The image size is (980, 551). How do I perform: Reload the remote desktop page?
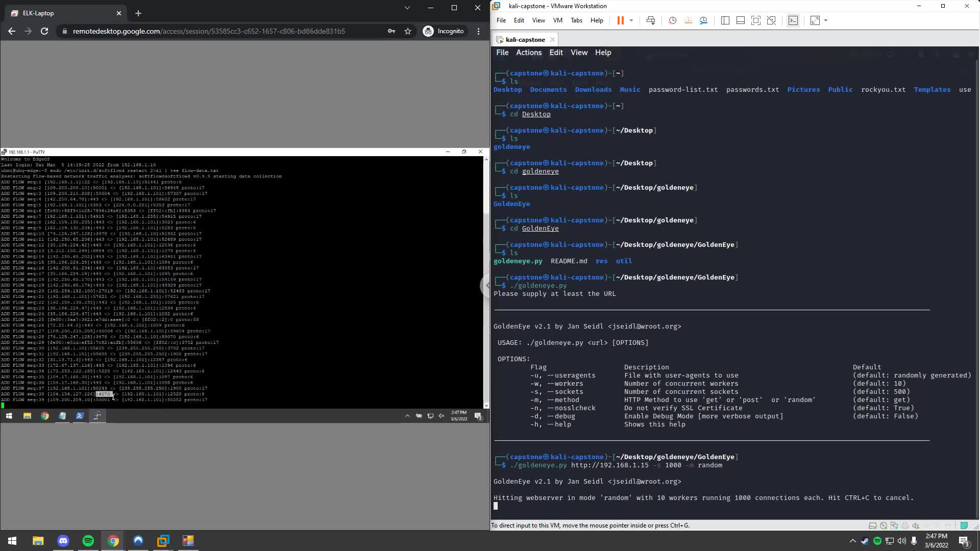click(44, 31)
